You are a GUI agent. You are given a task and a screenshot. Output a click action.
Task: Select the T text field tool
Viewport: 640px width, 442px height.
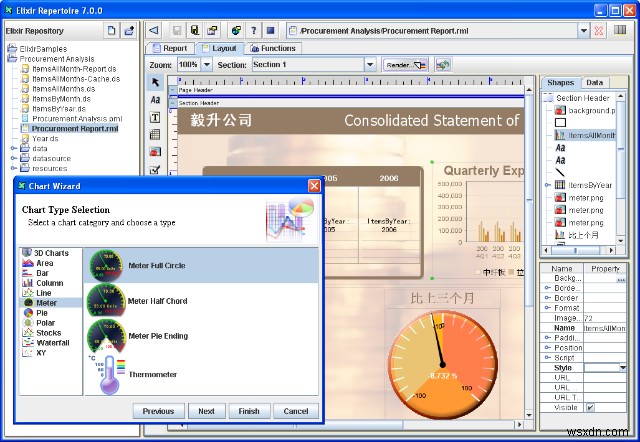[x=155, y=118]
